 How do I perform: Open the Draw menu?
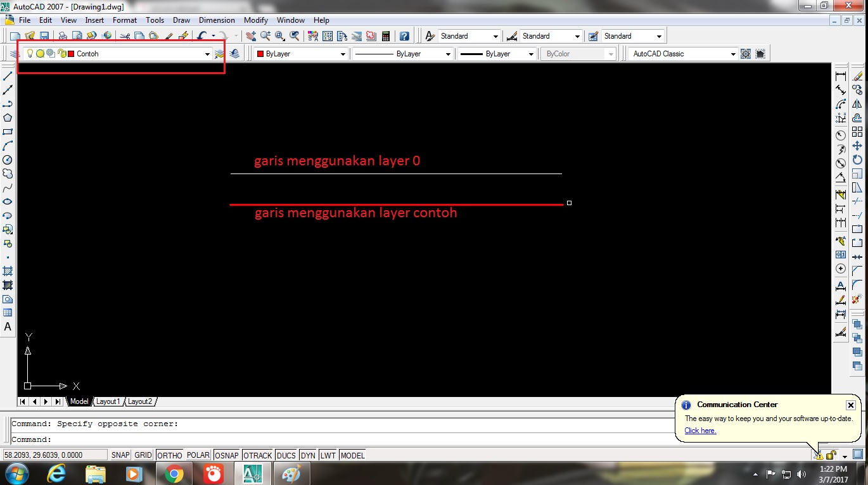[x=181, y=20]
